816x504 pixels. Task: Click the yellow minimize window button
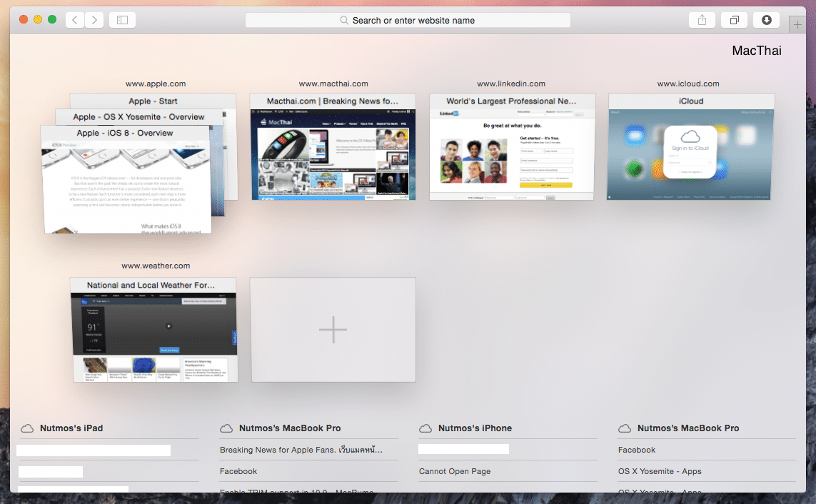point(37,19)
